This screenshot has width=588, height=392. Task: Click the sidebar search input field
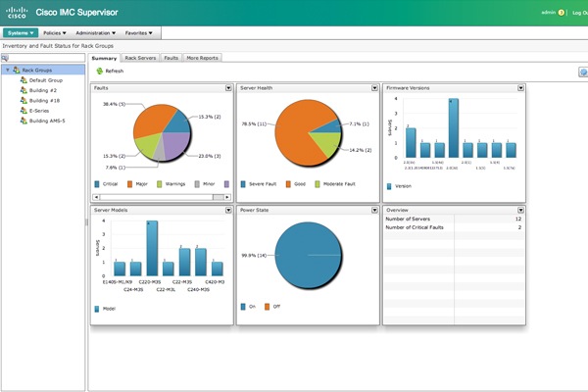[x=47, y=58]
